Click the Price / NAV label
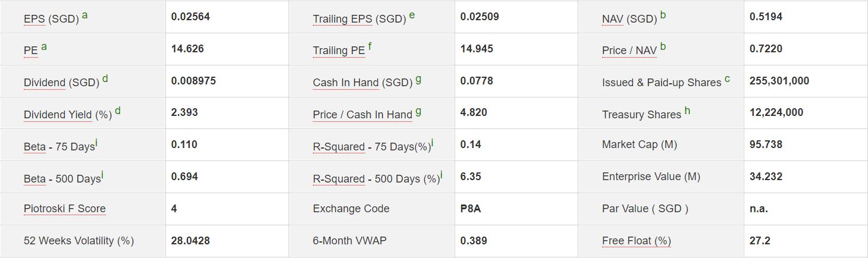The height and width of the screenshot is (258, 868). click(629, 51)
